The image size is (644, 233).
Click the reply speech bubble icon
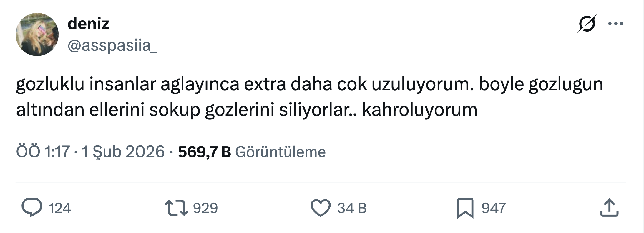(x=32, y=207)
